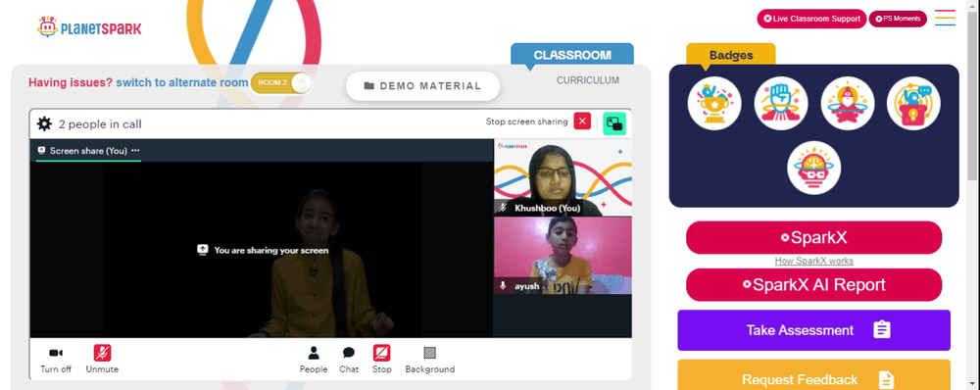Click the Take Assessment button
Screen dimensions: 980x390
813,330
